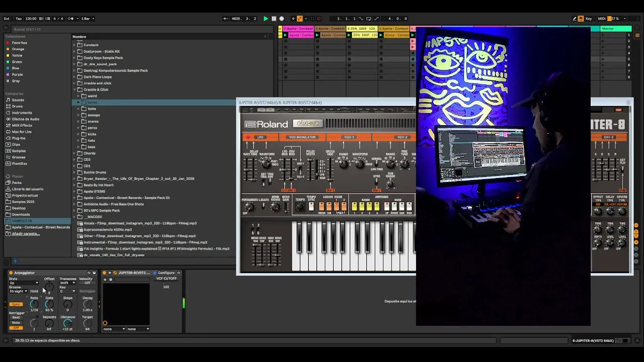Open the Clips category in browser
The height and width of the screenshot is (362, 644).
pyautogui.click(x=16, y=144)
